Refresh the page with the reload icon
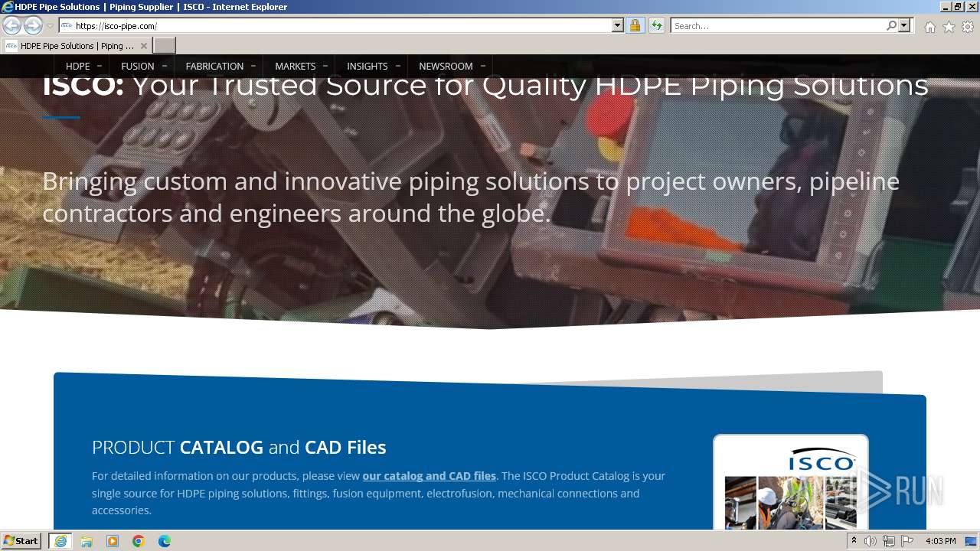The height and width of the screenshot is (551, 980). [x=656, y=25]
